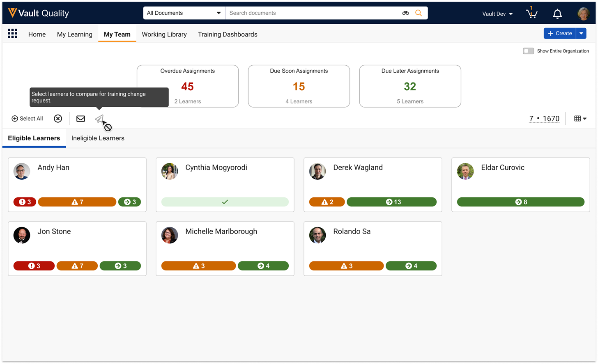The height and width of the screenshot is (364, 598).
Task: Open the grid layout view dropdown
Action: pos(580,119)
